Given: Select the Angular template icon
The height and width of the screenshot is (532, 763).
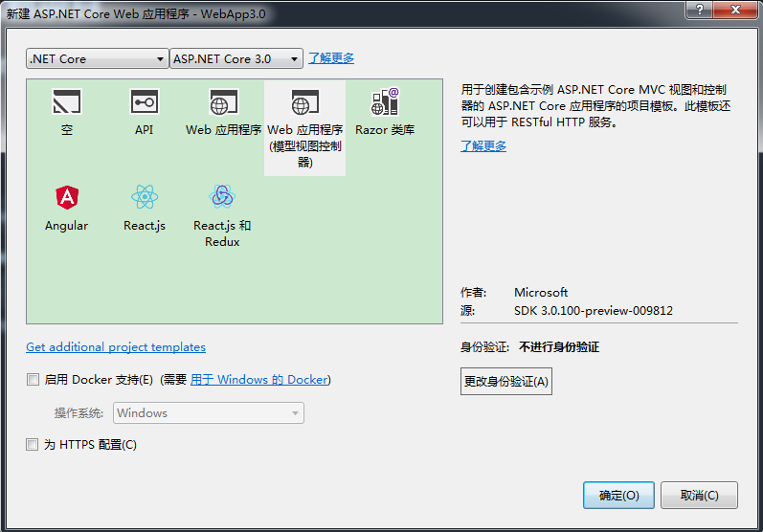Looking at the screenshot, I should pos(67,197).
